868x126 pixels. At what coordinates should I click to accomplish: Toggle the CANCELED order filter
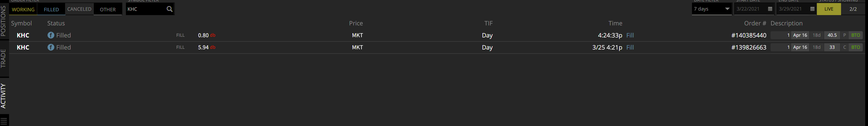79,9
